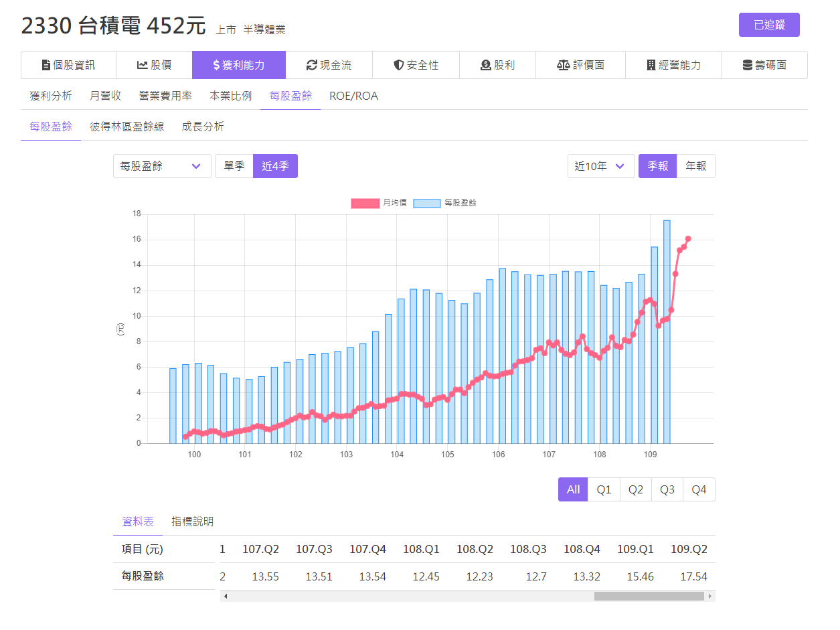Click the 13.55 EPS value cell
Viewport: 840px width, 630px height.
click(x=265, y=576)
